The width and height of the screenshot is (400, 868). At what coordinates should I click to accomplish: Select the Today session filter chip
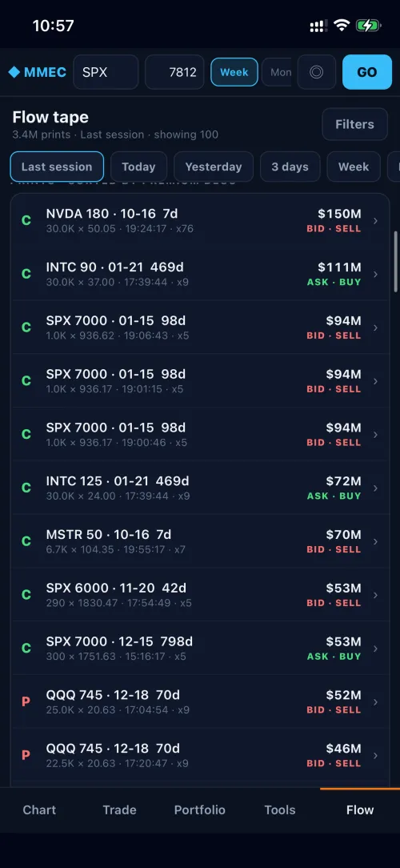(138, 167)
